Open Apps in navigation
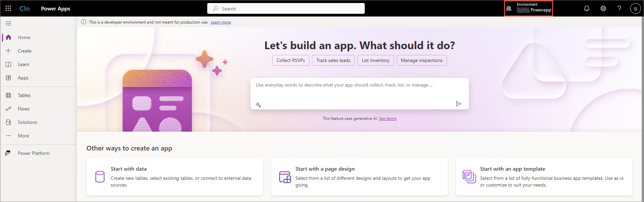 39,78
